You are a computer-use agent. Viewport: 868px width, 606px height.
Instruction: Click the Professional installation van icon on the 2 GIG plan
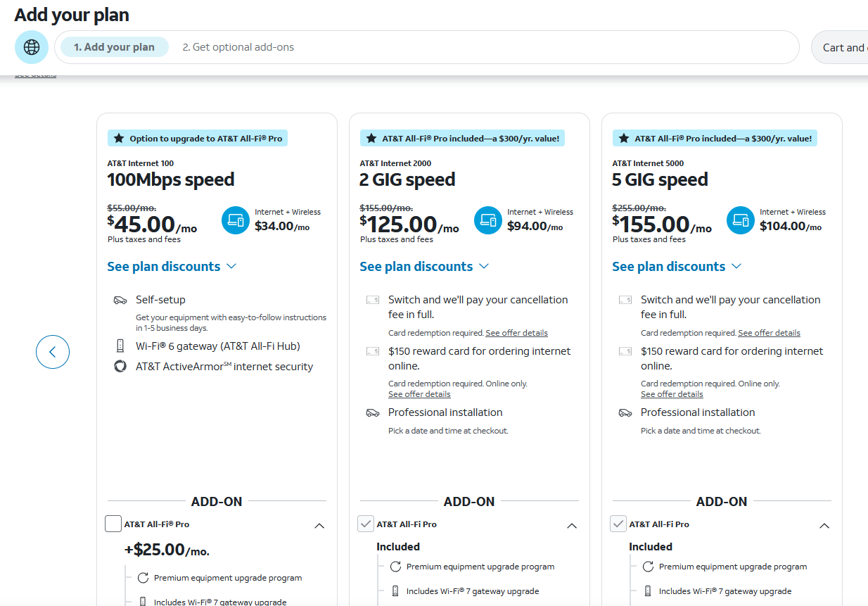tap(373, 413)
